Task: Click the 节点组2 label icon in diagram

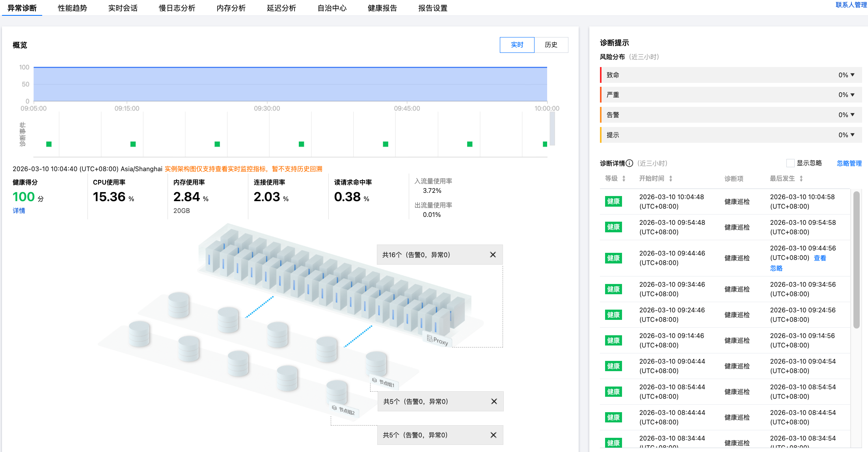Action: point(334,408)
